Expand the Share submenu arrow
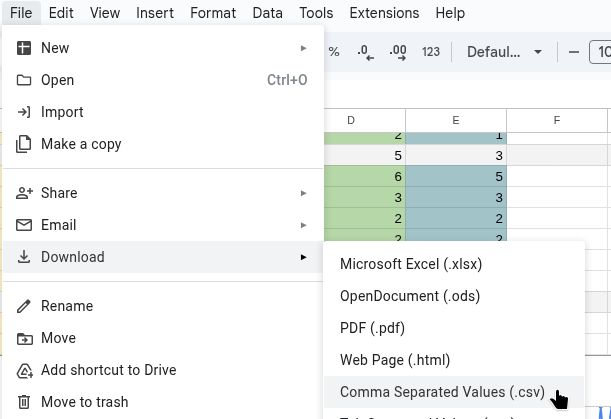 (303, 193)
